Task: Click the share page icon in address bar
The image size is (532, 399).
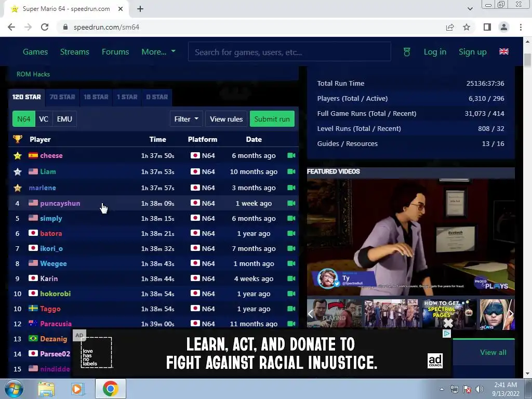Action: tap(450, 27)
